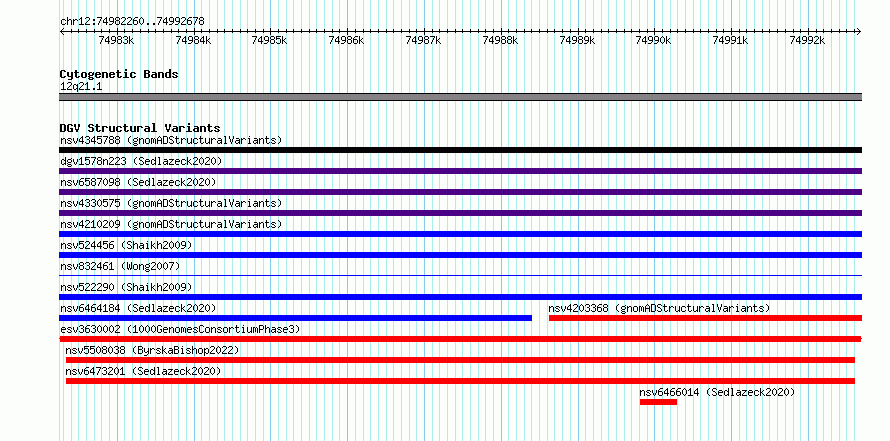
Task: Click the chr12:74982260..74992678 coordinates text
Action: [x=132, y=21]
